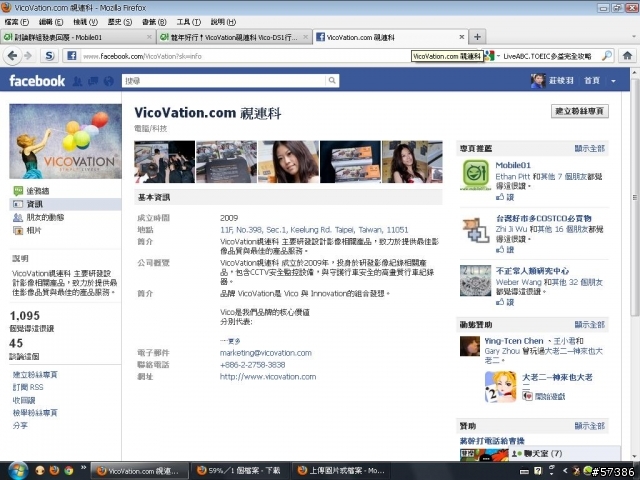Click the Keelung Rd. address link

[314, 230]
